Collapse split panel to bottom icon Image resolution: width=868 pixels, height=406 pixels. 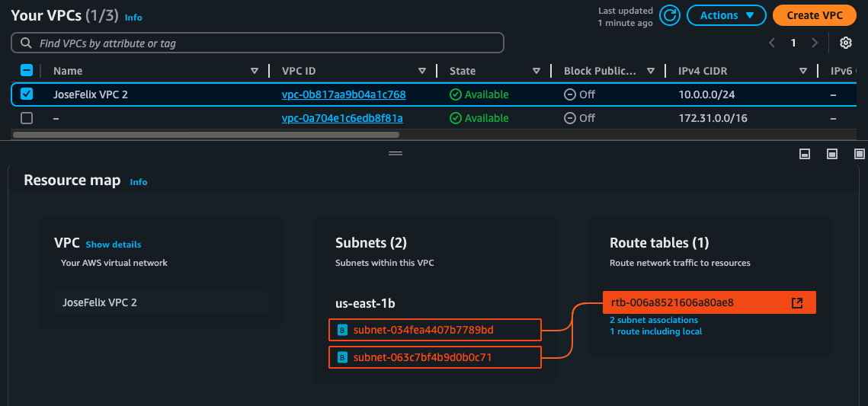tap(805, 154)
